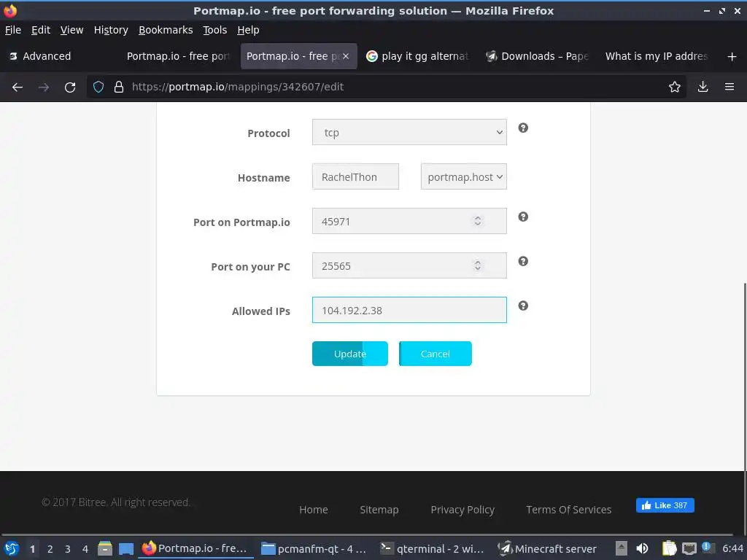747x560 pixels.
Task: Show help for Port on your PC
Action: point(523,261)
